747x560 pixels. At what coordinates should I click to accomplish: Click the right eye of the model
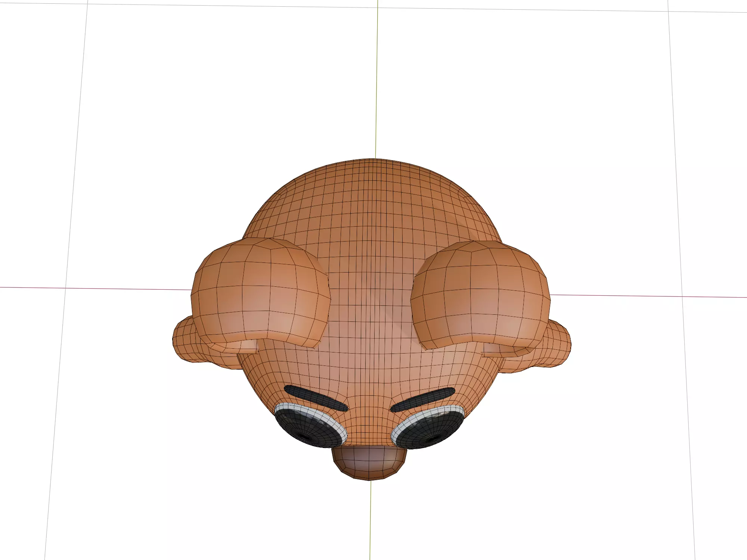coord(428,427)
